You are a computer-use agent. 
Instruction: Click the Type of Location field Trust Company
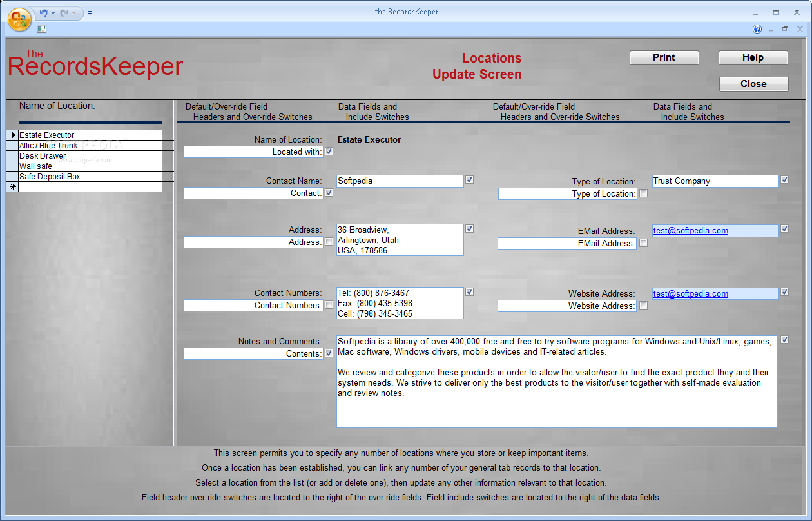coord(715,181)
